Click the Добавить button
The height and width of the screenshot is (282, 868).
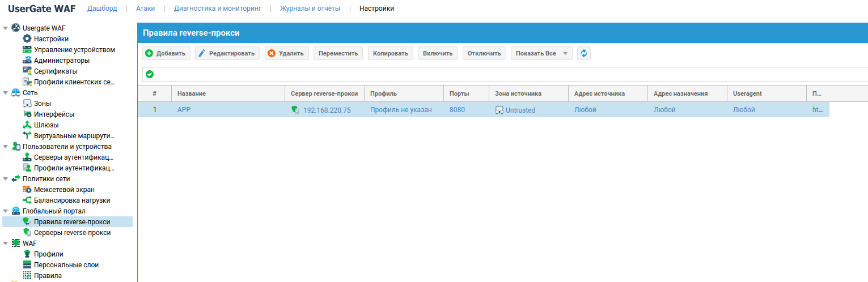pos(166,53)
